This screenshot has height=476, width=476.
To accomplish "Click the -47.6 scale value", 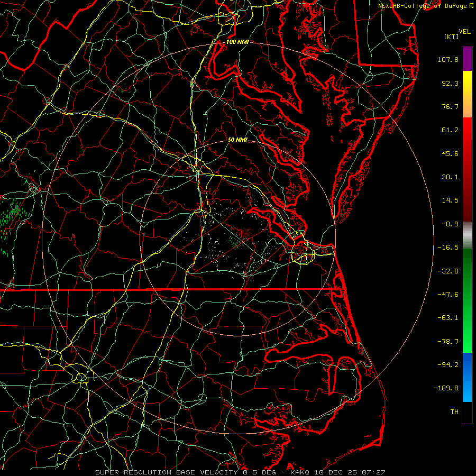I will [448, 295].
